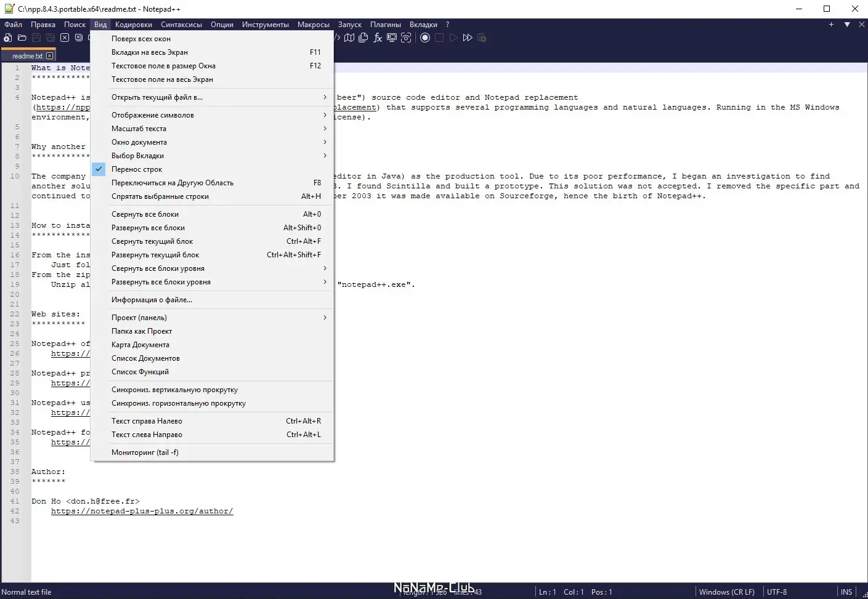The image size is (868, 599).
Task: Click the Folder as Workspace monitor icon
Action: pos(392,38)
